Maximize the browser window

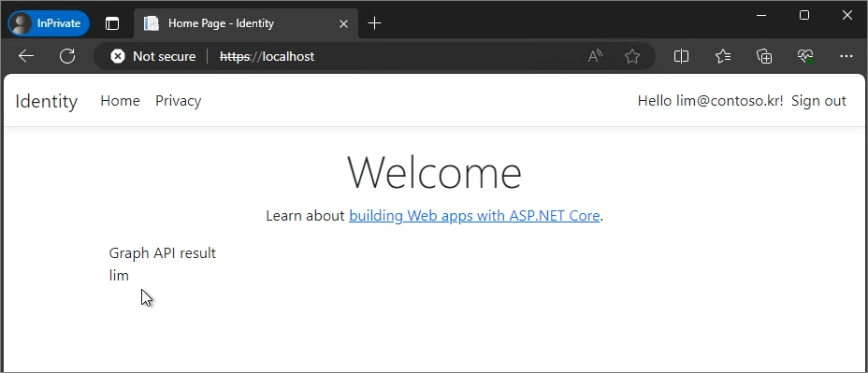coord(804,16)
